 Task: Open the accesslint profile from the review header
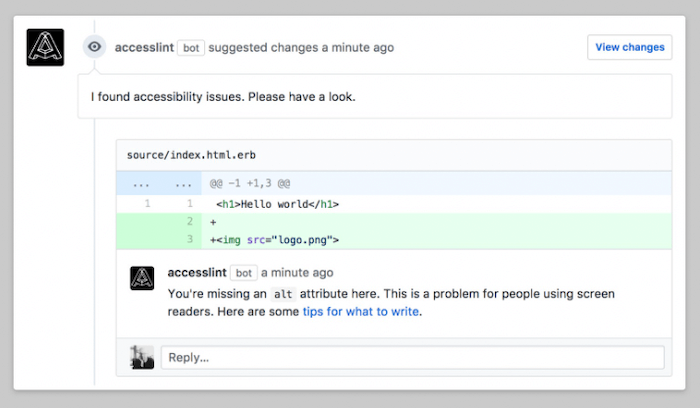click(144, 47)
